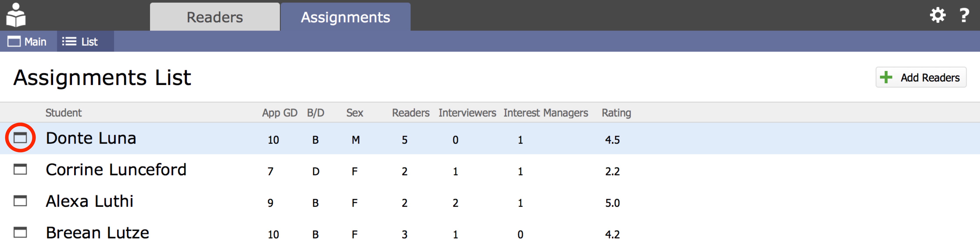Open Donte Luna's detail window icon
980x241 pixels.
click(20, 138)
